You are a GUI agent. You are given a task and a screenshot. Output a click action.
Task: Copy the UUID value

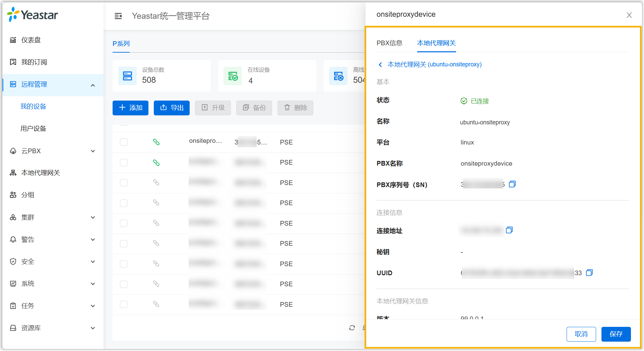click(589, 273)
